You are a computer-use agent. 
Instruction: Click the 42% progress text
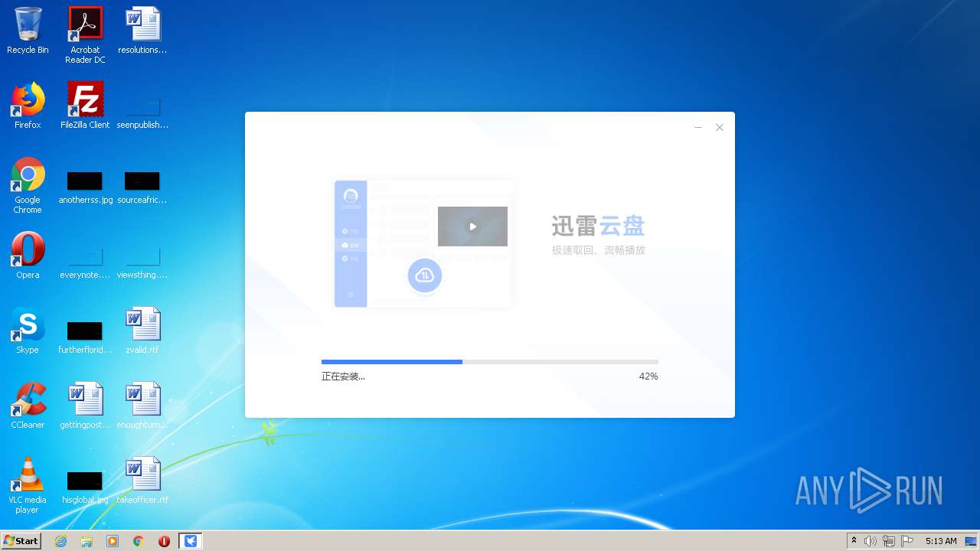(648, 377)
